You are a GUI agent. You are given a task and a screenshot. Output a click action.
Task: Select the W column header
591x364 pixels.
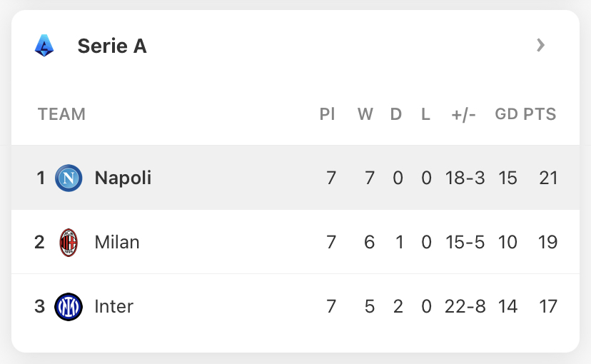(365, 114)
